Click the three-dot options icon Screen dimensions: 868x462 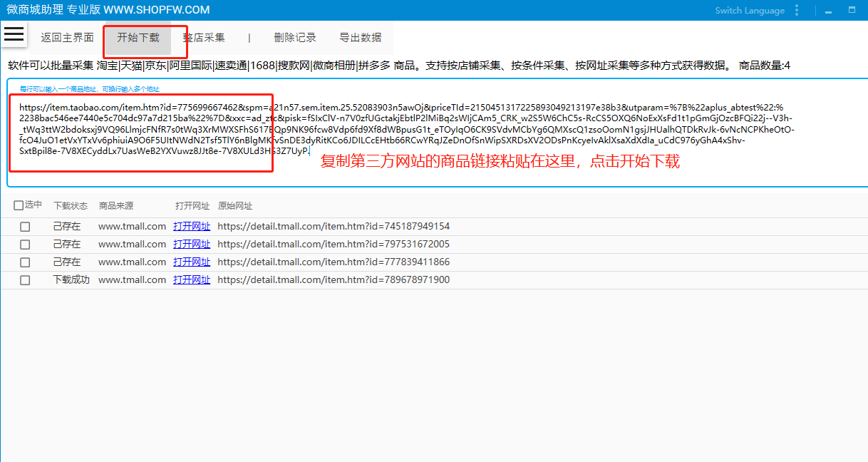(797, 11)
